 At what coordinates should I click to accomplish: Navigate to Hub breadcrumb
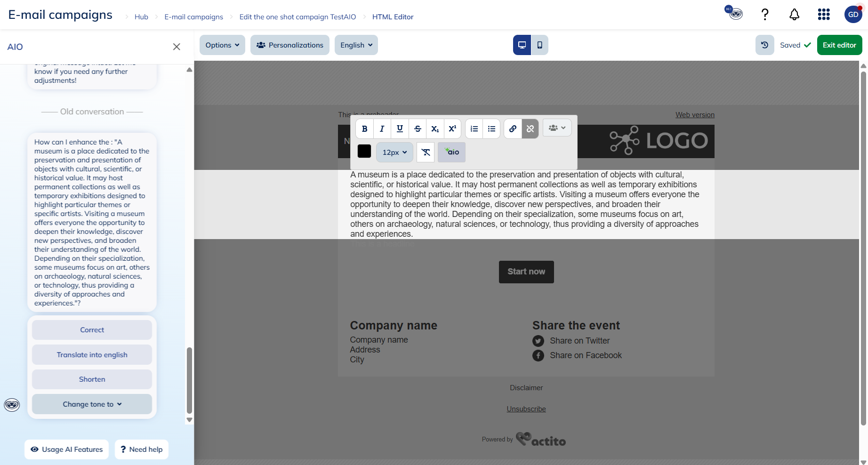(141, 17)
